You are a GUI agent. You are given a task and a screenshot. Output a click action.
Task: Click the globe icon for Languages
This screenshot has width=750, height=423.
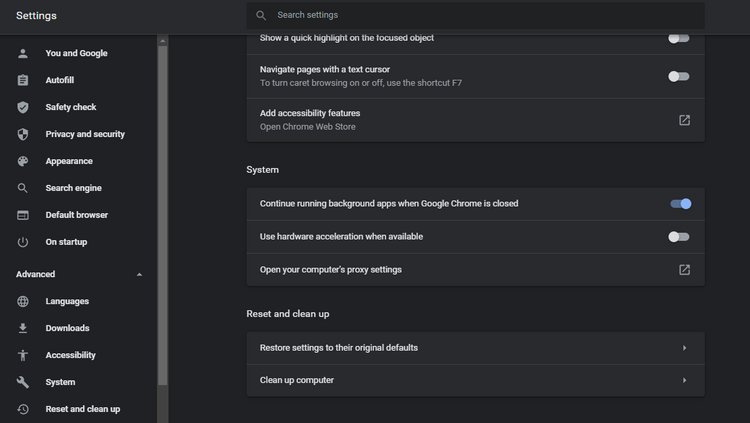pyautogui.click(x=22, y=301)
